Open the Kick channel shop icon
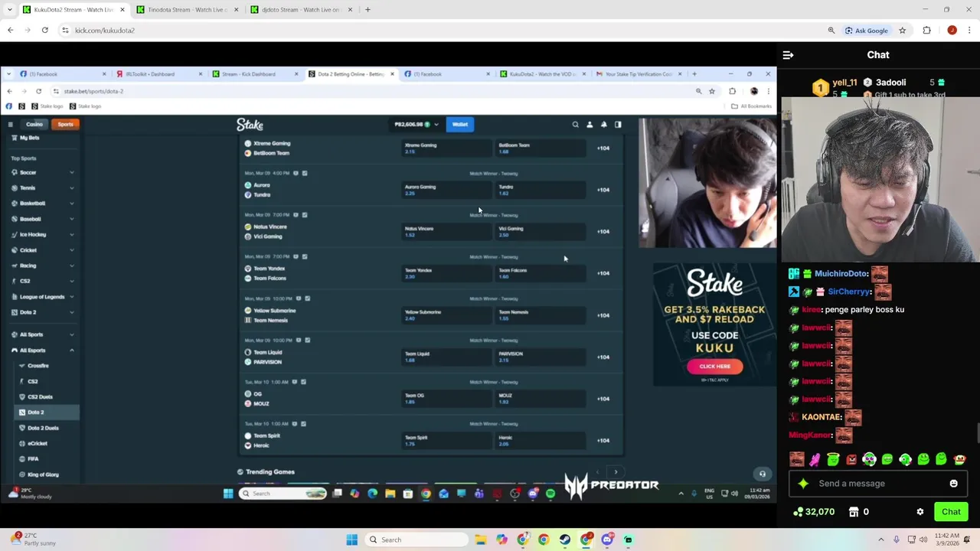980x551 pixels. tap(854, 512)
